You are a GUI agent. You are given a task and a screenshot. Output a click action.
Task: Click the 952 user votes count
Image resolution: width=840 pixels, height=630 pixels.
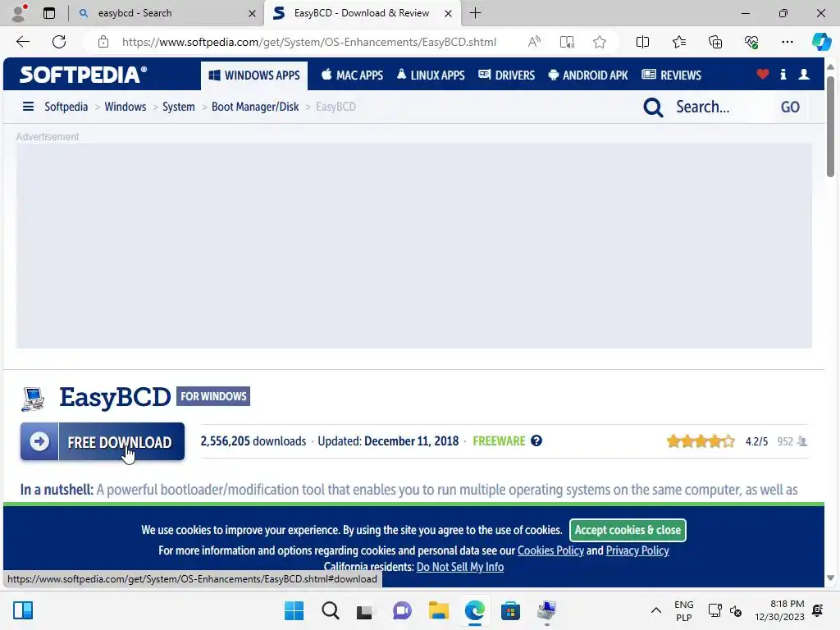[785, 441]
